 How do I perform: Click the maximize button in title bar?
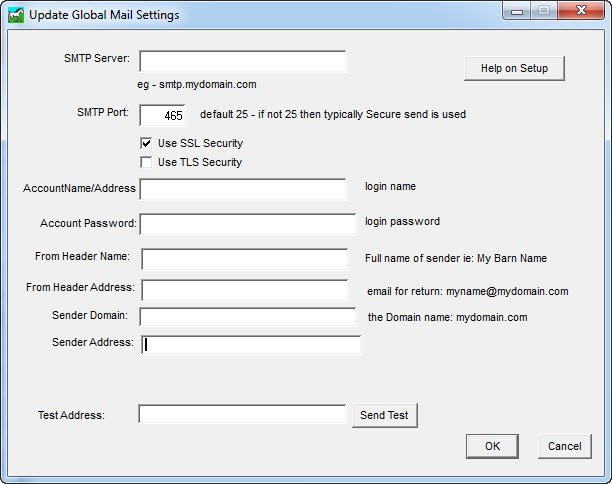click(543, 11)
